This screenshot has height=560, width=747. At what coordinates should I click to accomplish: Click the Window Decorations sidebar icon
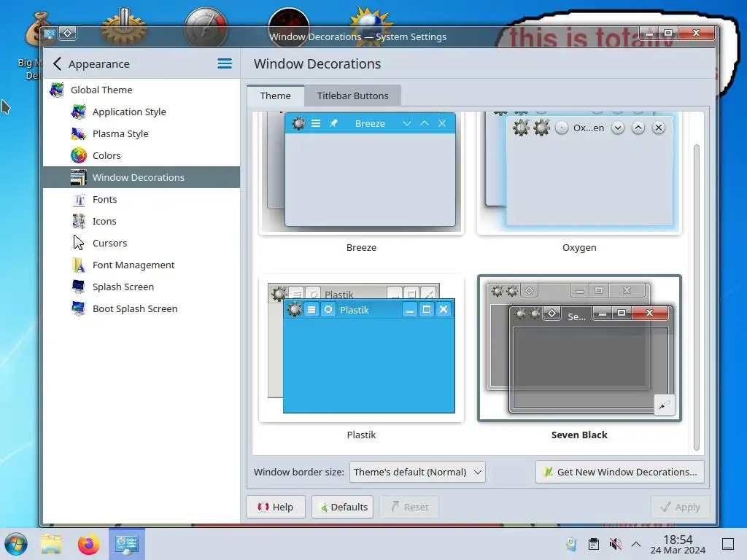[79, 178]
